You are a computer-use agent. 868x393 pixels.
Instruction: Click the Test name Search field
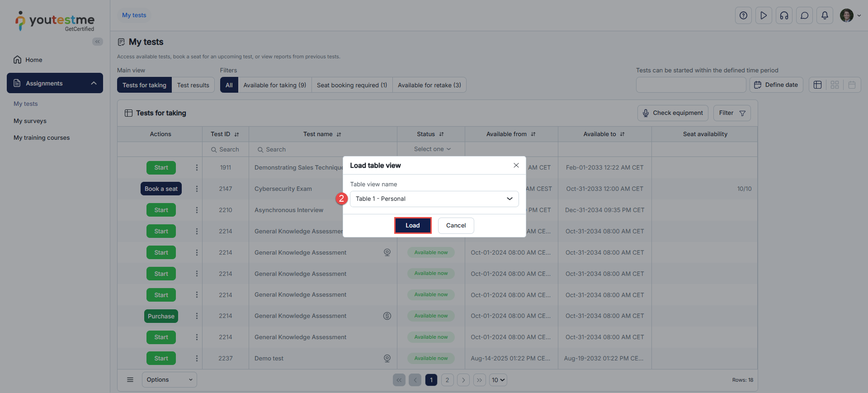point(323,150)
